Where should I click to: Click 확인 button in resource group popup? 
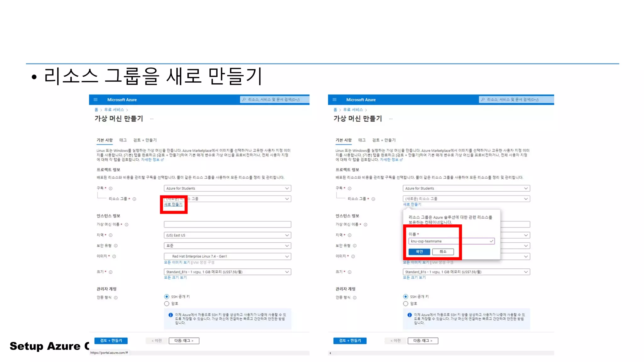[x=419, y=252]
